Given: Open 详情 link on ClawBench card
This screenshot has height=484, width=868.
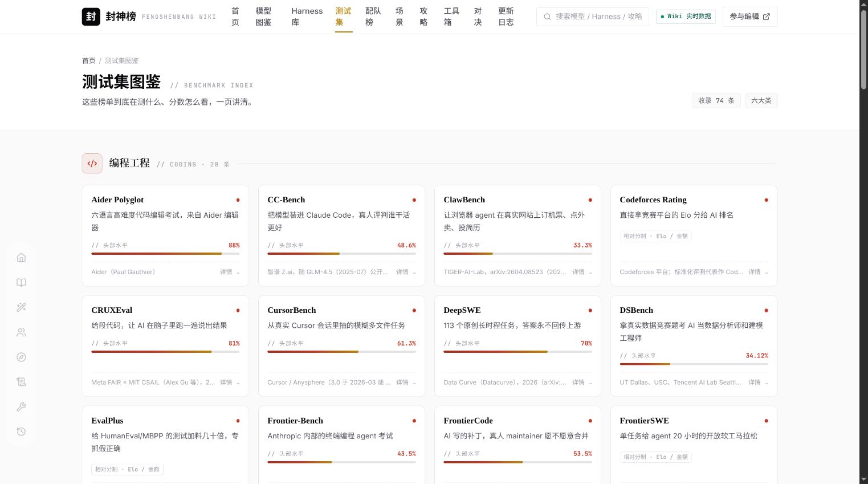Looking at the screenshot, I should point(582,272).
